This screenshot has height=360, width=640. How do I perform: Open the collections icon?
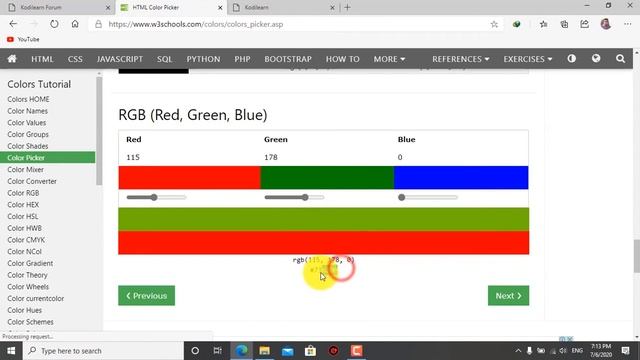coord(564,24)
